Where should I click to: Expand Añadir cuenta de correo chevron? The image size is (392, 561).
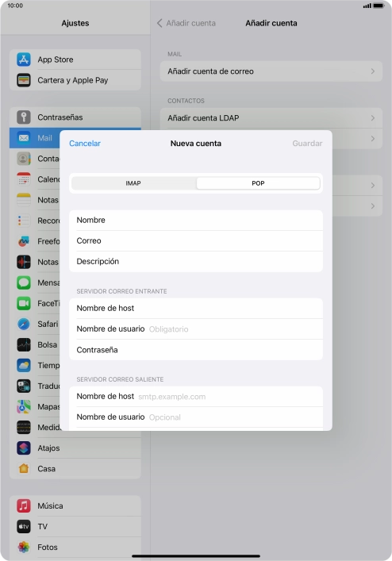pyautogui.click(x=373, y=71)
